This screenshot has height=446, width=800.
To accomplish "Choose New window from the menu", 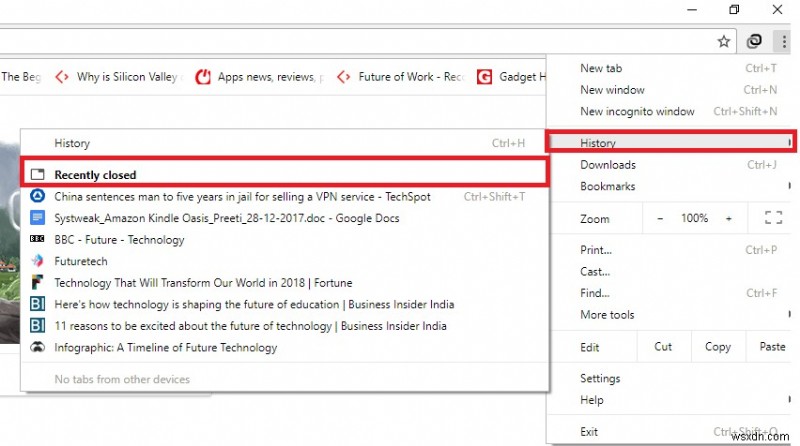I will (x=670, y=90).
